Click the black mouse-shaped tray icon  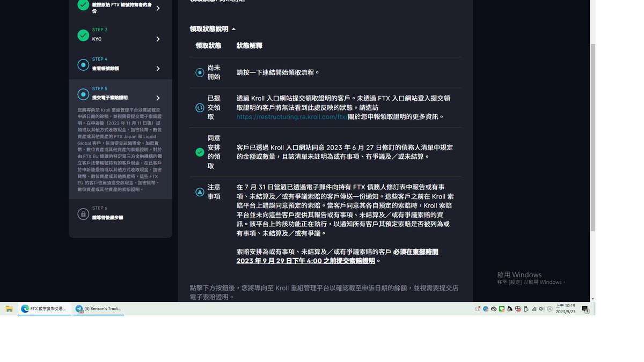click(x=510, y=309)
